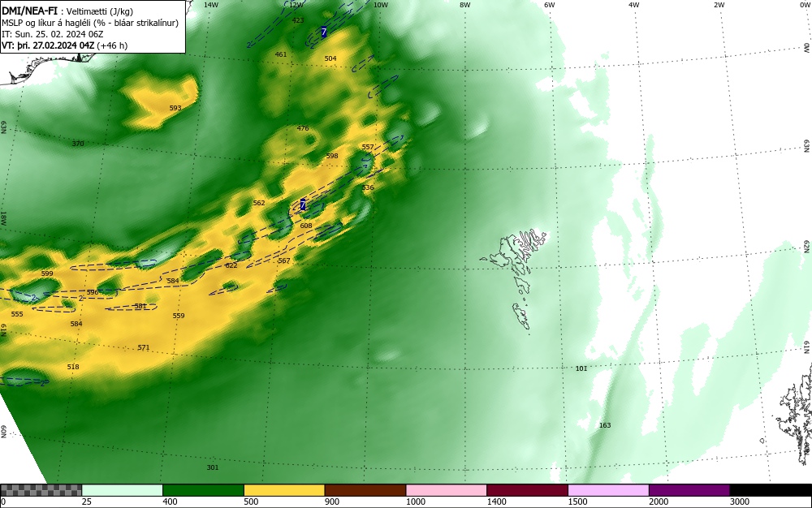
Task: Click the map value '598'
Action: point(332,156)
